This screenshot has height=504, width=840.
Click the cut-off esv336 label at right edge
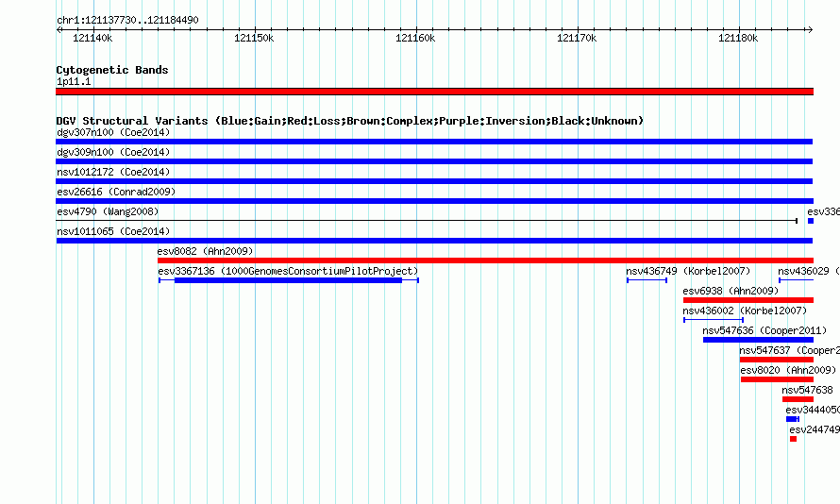(x=823, y=211)
